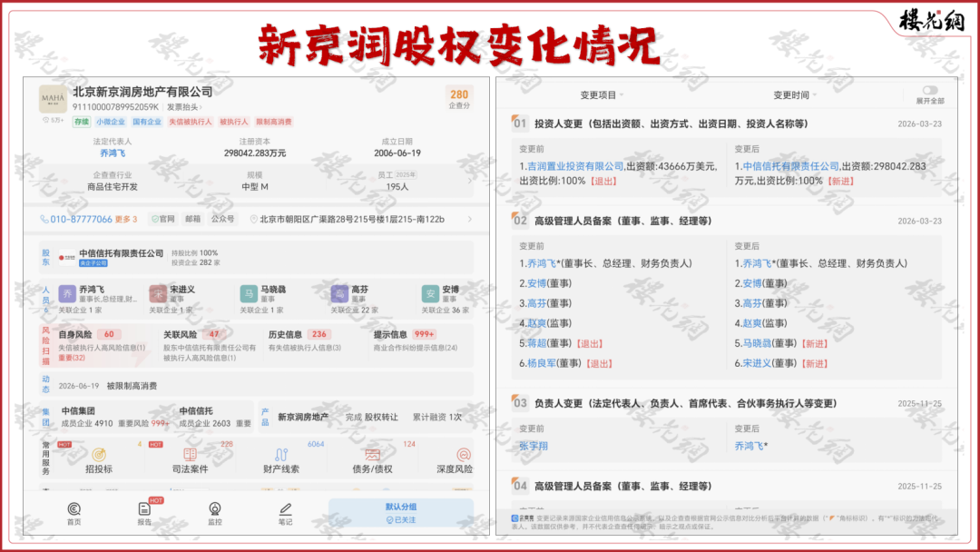This screenshot has width=980, height=552.
Task: Open the 财产线索 service icon
Action: 281,460
